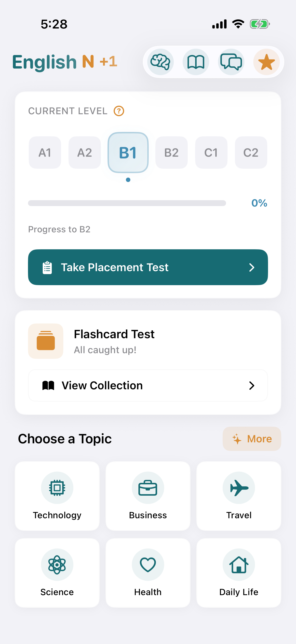296x644 pixels.
Task: Open the book reading icon
Action: click(196, 62)
